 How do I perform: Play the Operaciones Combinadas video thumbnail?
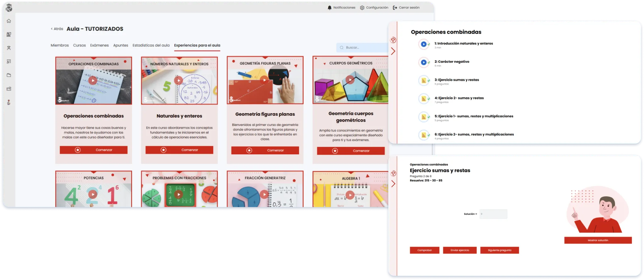tap(92, 81)
